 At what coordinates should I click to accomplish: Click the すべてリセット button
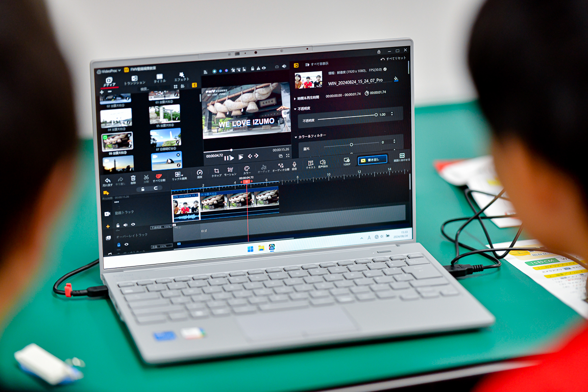pos(393,59)
